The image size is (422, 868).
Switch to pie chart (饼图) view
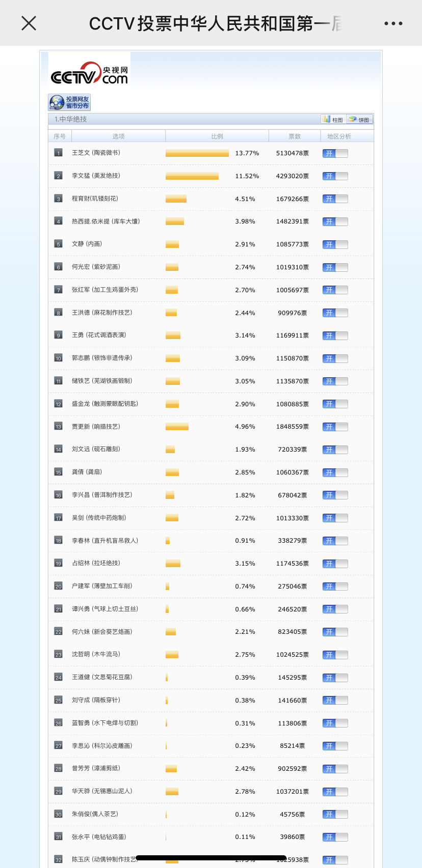pos(360,119)
